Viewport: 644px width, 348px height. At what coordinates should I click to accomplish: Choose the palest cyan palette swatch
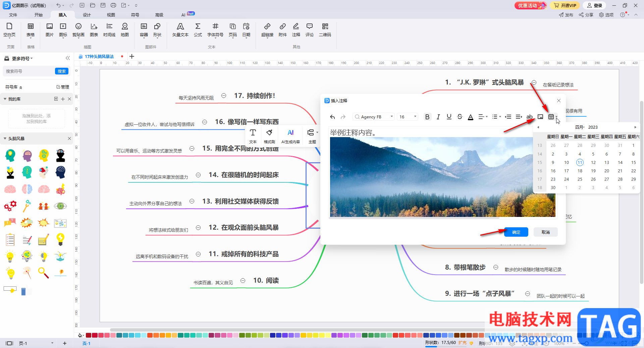click(144, 335)
